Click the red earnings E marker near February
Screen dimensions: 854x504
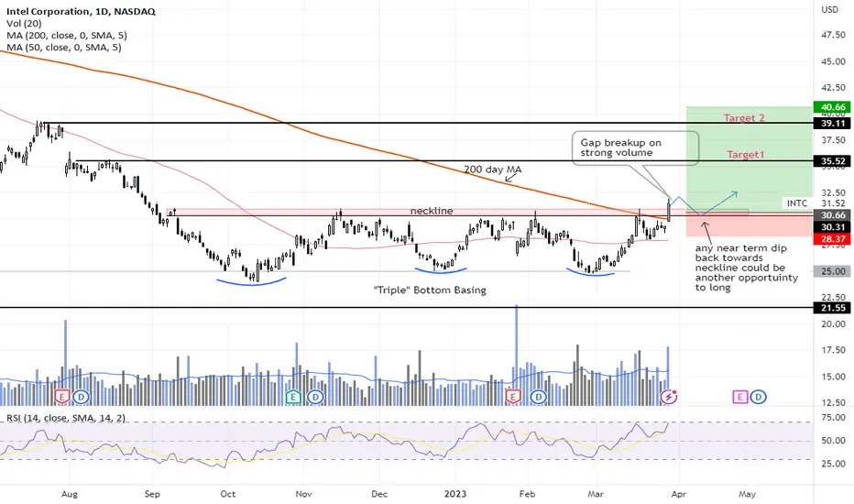click(x=512, y=397)
